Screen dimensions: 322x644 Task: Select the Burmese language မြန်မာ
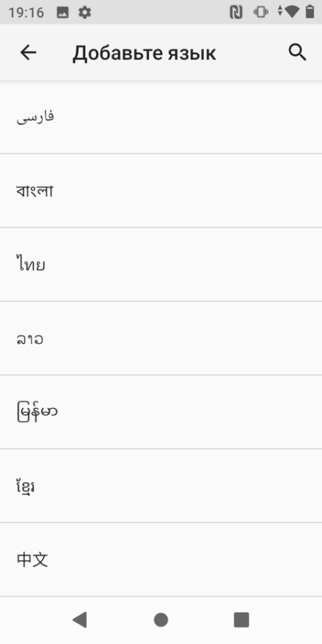161,412
